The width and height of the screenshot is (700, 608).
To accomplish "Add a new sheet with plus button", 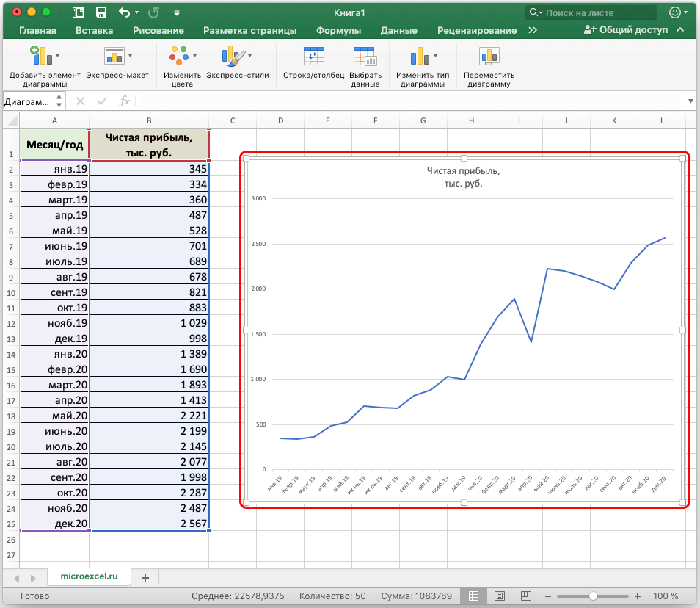I will (x=145, y=578).
